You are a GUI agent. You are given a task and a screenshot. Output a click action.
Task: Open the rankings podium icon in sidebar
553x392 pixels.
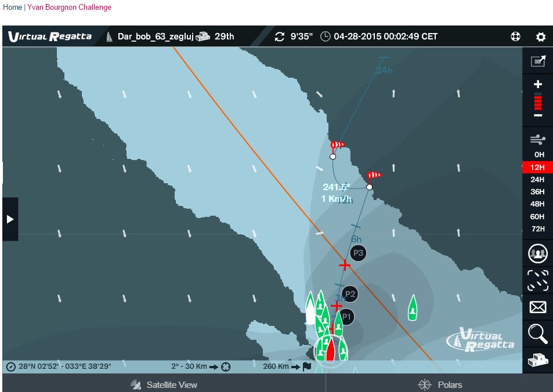[538, 360]
